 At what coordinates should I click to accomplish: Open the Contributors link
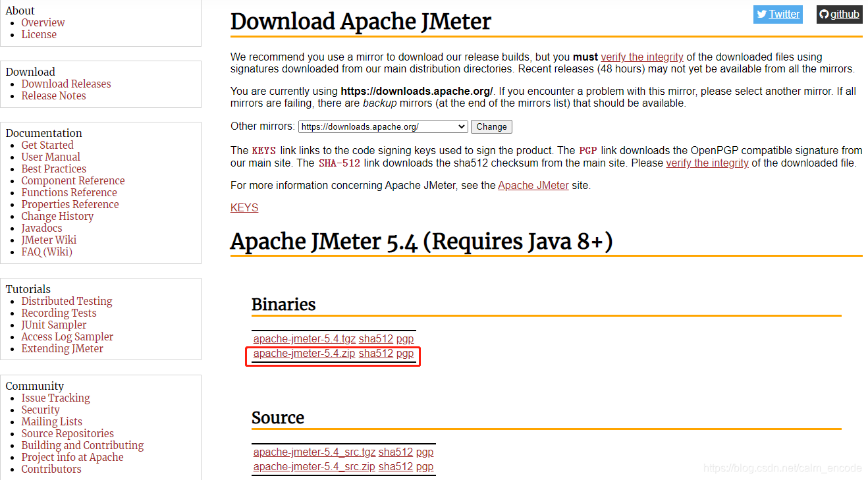coord(51,469)
